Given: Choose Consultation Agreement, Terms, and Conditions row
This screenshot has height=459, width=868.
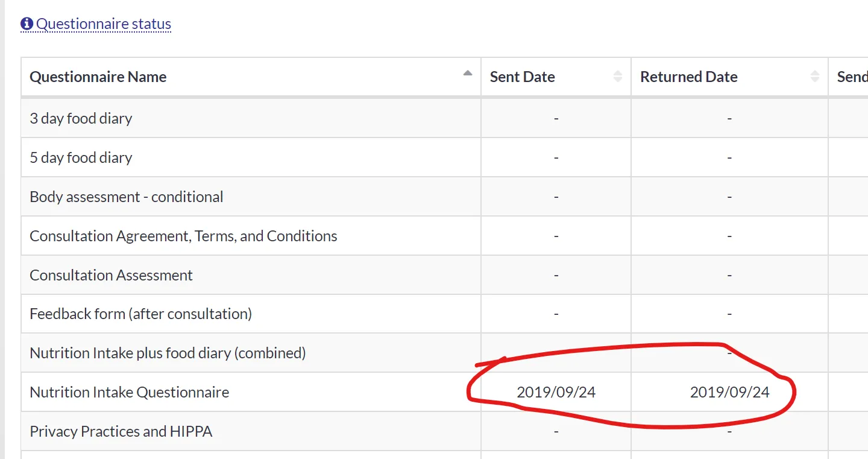Looking at the screenshot, I should pos(183,236).
